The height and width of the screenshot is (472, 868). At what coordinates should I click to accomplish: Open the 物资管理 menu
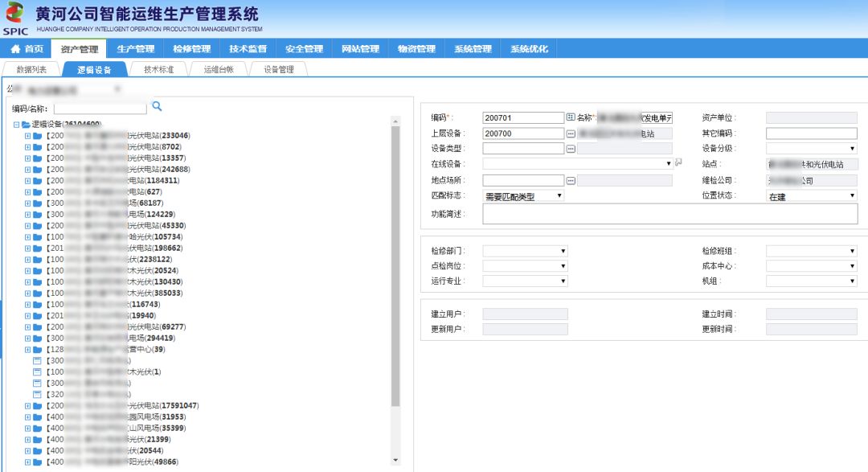(419, 48)
